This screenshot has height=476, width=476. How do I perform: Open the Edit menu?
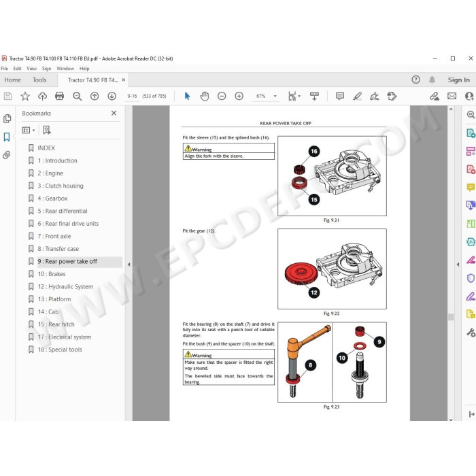(17, 69)
